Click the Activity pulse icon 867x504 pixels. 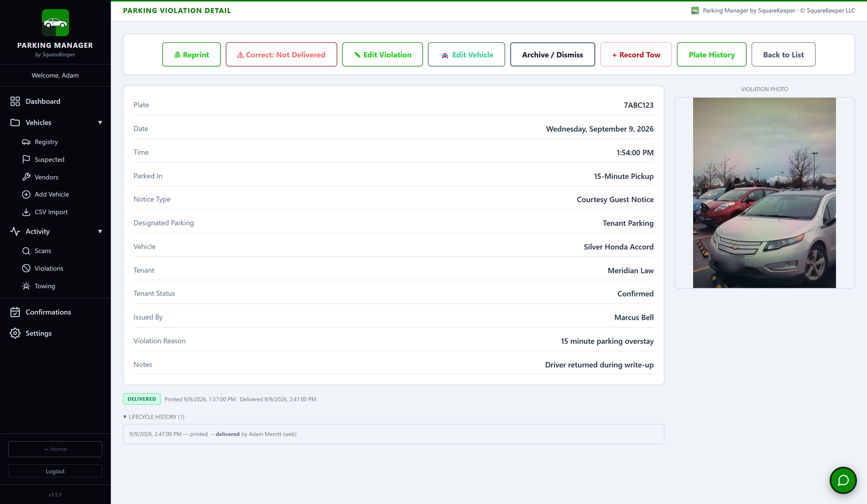tap(15, 231)
